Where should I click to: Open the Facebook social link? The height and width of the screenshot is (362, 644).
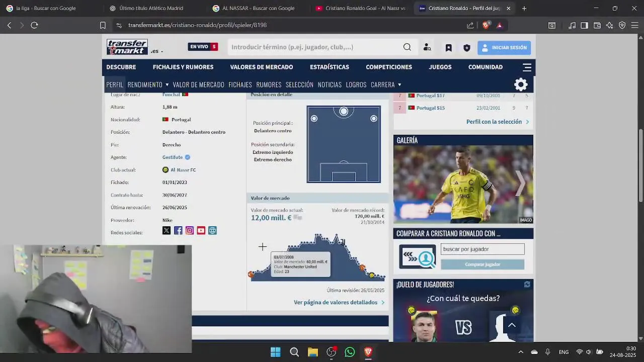pos(178,230)
